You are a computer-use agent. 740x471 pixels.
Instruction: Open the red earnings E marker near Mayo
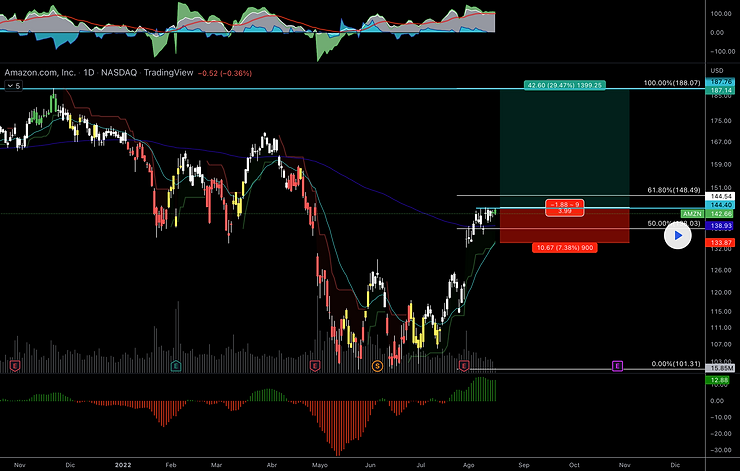point(315,365)
